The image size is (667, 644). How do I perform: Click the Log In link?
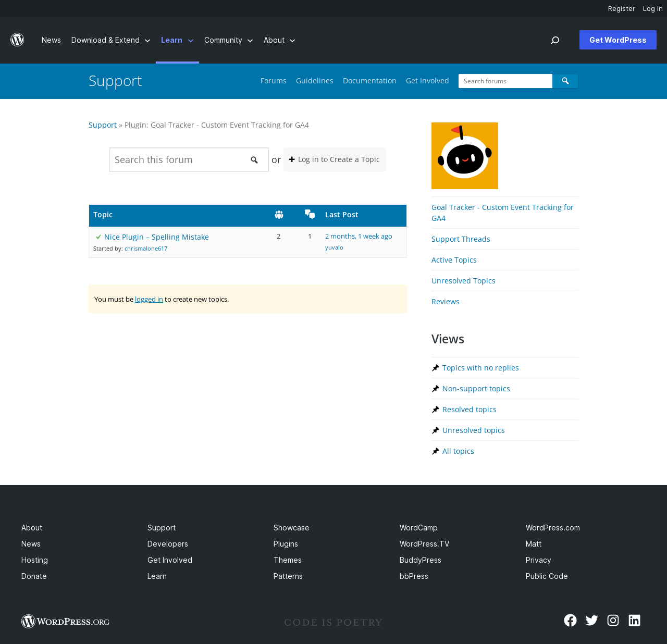point(653,8)
